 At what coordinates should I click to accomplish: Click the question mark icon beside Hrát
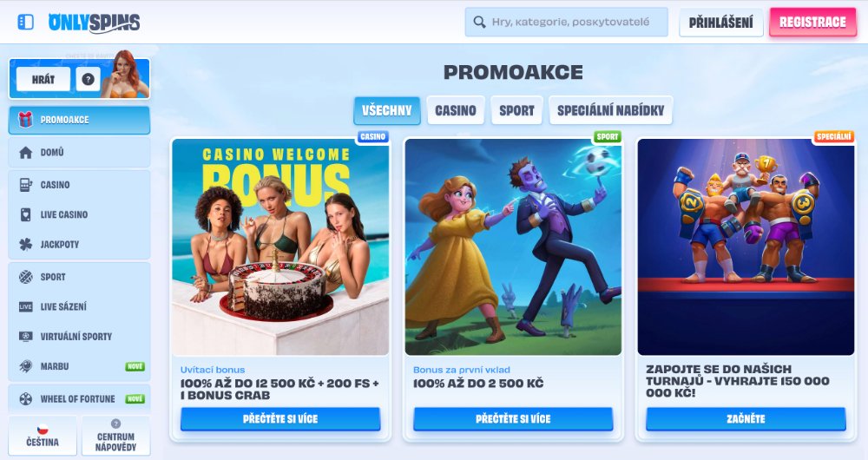(x=88, y=79)
